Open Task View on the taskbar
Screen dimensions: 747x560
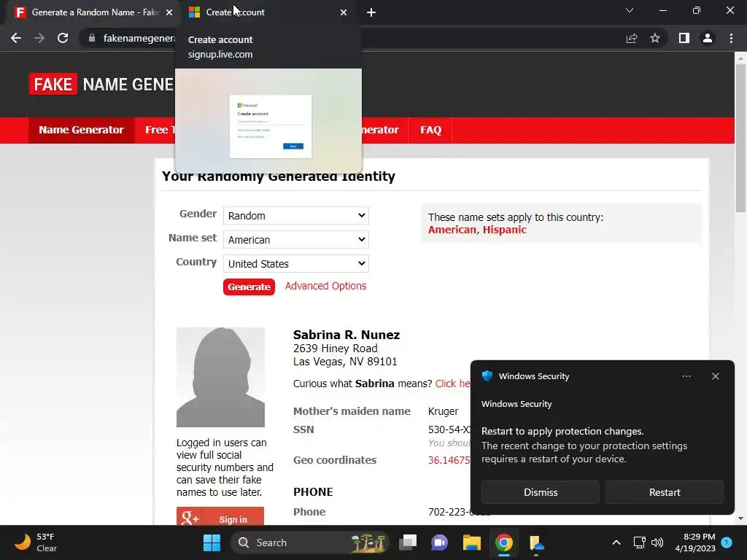[408, 542]
